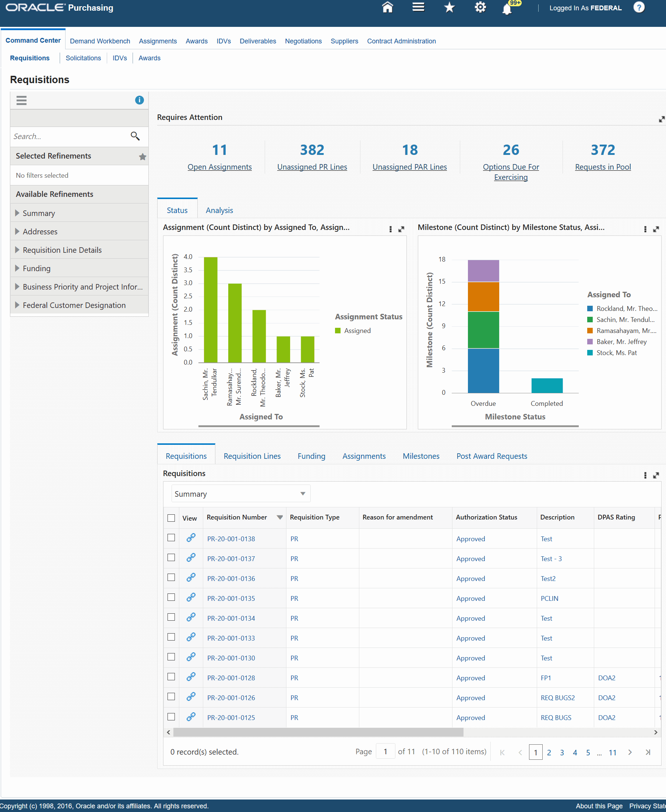
Task: Open Favorites star in header
Action: [x=449, y=7]
